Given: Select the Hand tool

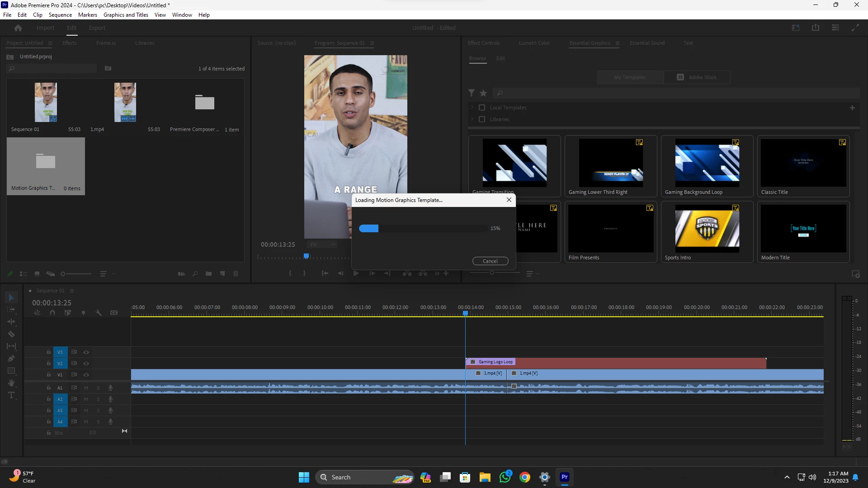Looking at the screenshot, I should click(x=11, y=383).
